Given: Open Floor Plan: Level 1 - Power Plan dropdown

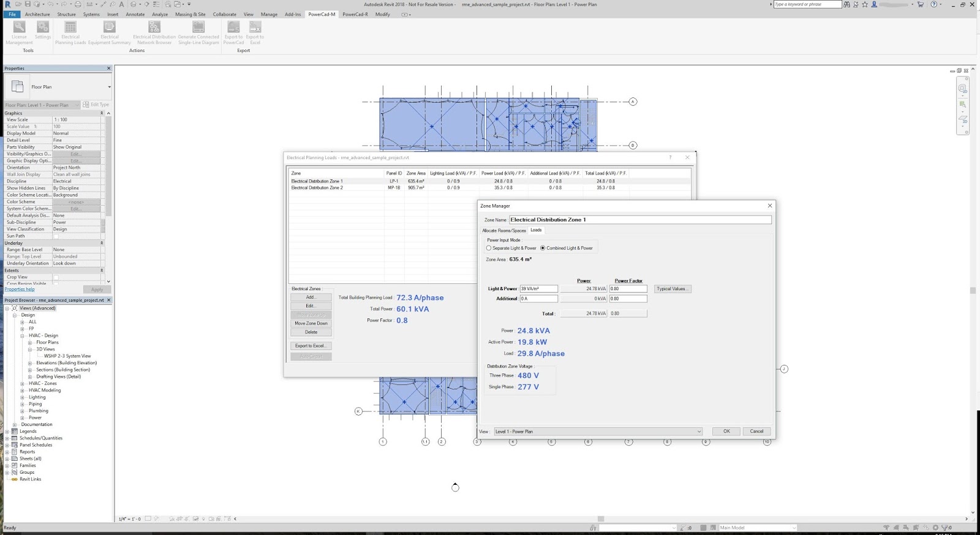Looking at the screenshot, I should pos(77,105).
